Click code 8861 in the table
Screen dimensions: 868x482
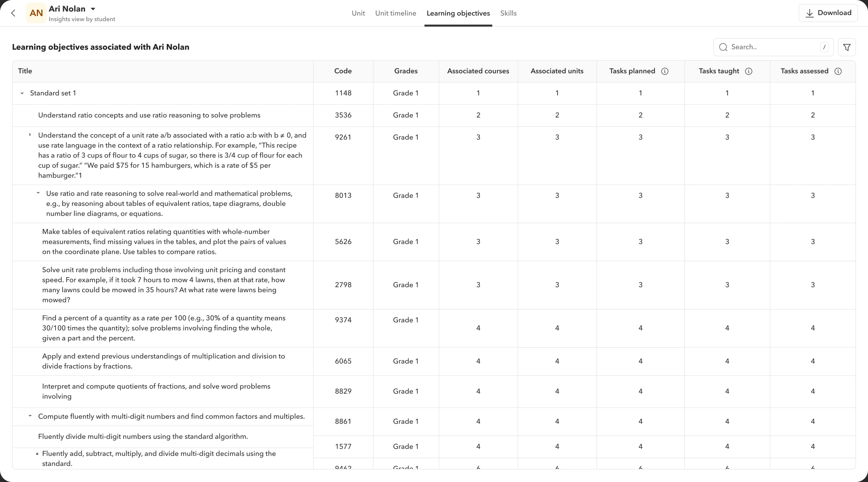coord(343,421)
